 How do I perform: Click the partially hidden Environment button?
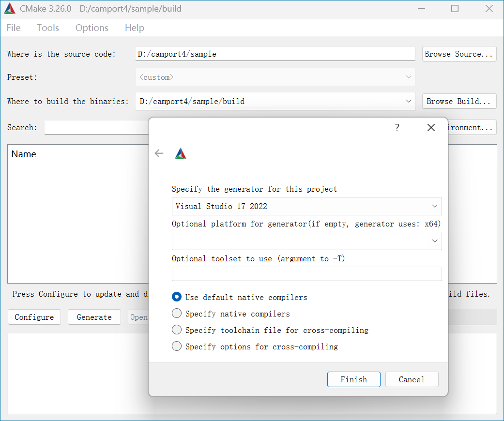point(472,128)
